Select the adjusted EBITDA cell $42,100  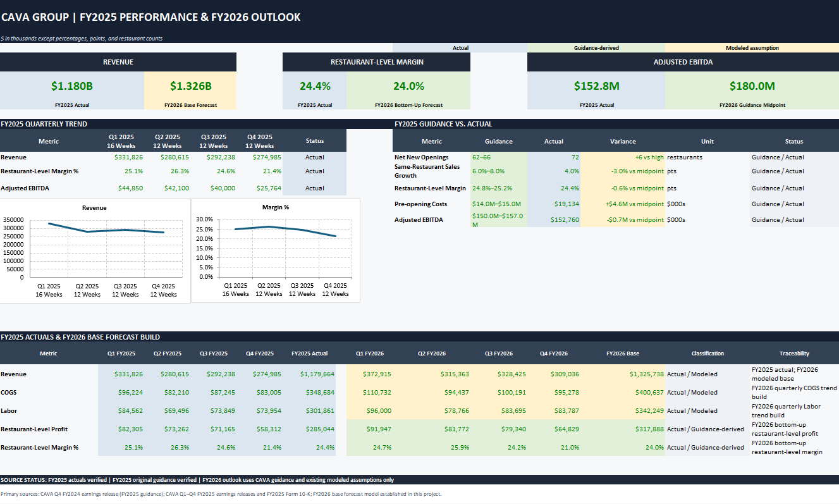pyautogui.click(x=168, y=188)
